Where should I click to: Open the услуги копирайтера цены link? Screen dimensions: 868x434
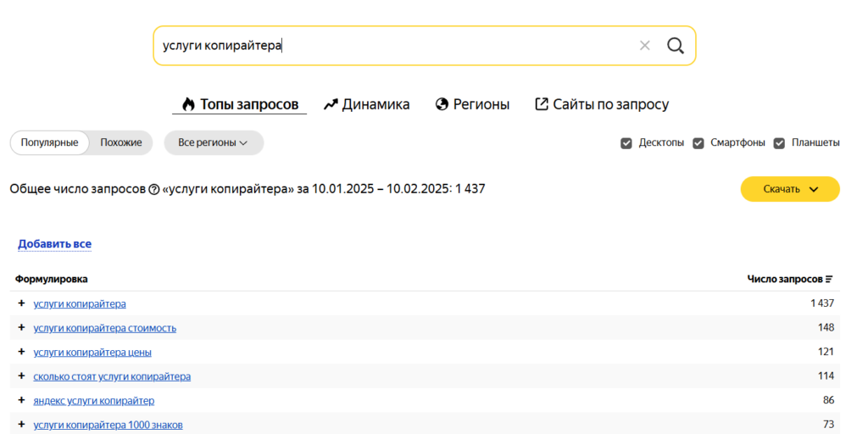pyautogui.click(x=92, y=352)
